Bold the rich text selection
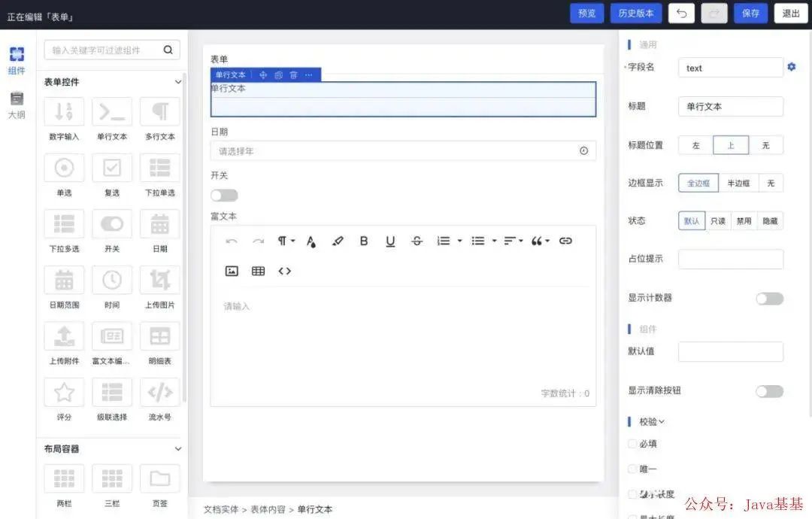This screenshot has height=519, width=812. pyautogui.click(x=364, y=241)
